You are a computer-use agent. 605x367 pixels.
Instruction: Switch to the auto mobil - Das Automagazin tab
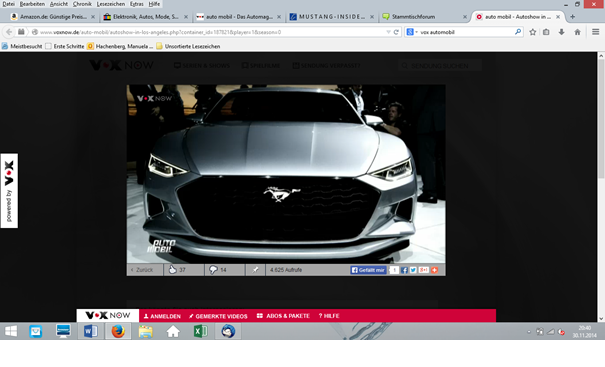coord(239,17)
